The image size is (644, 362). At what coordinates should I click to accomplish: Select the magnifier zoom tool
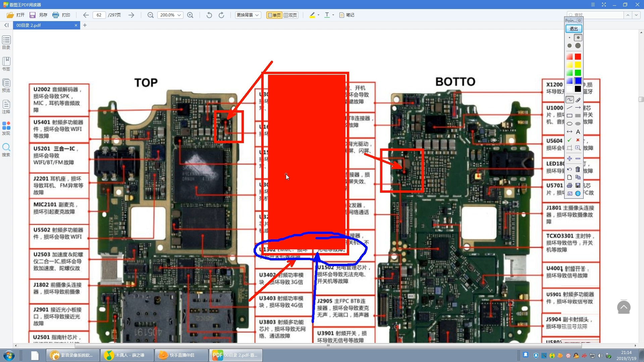[x=578, y=148]
